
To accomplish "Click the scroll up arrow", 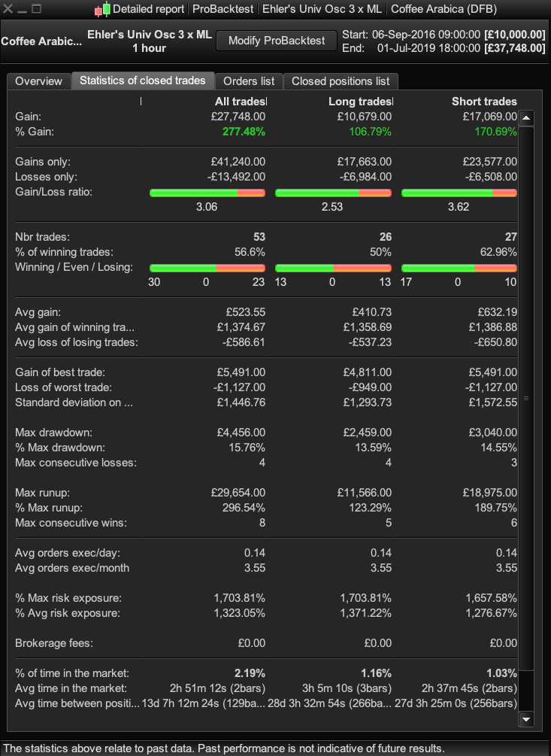I will pyautogui.click(x=526, y=118).
